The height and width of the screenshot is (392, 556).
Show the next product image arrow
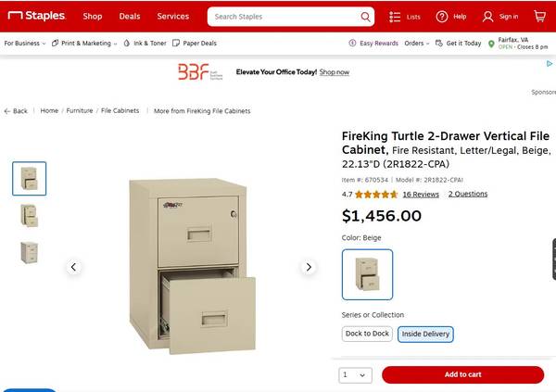[310, 267]
